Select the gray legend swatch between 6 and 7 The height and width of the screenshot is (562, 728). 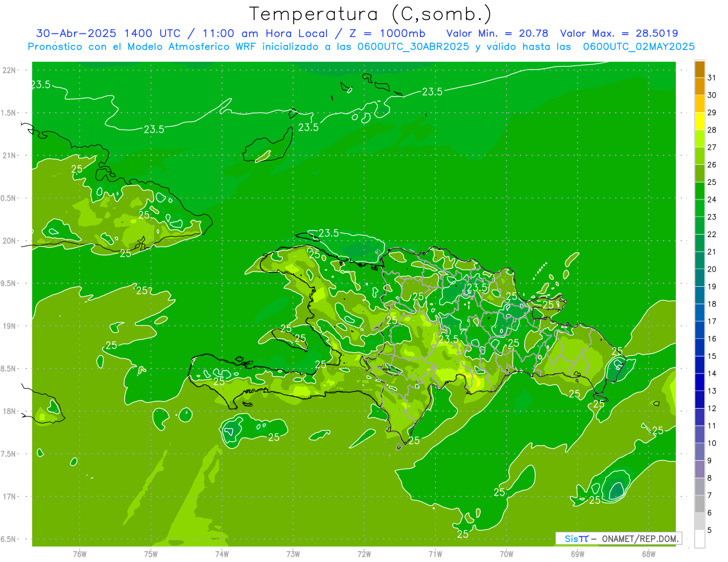point(699,504)
